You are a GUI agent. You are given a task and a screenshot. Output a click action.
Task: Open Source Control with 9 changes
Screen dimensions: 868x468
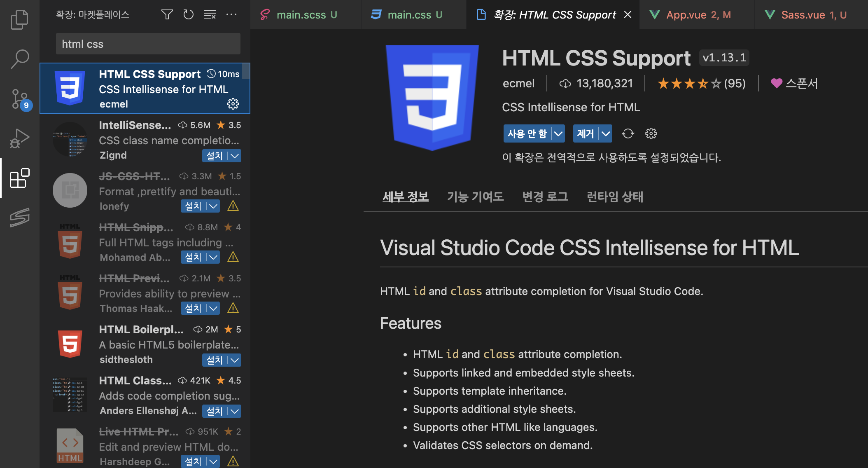click(19, 99)
